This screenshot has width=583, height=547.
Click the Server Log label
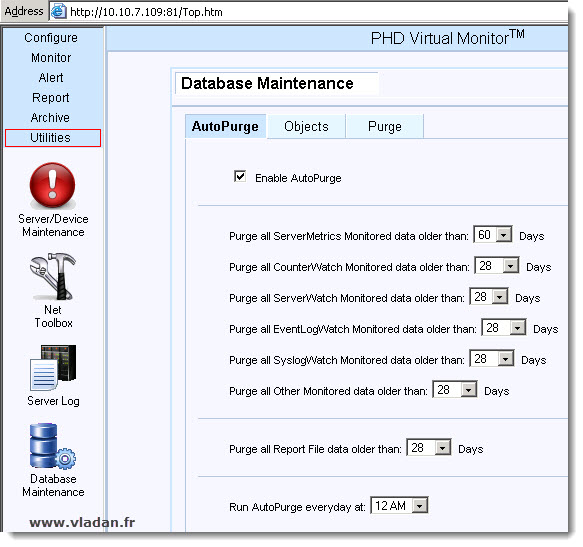coord(53,401)
